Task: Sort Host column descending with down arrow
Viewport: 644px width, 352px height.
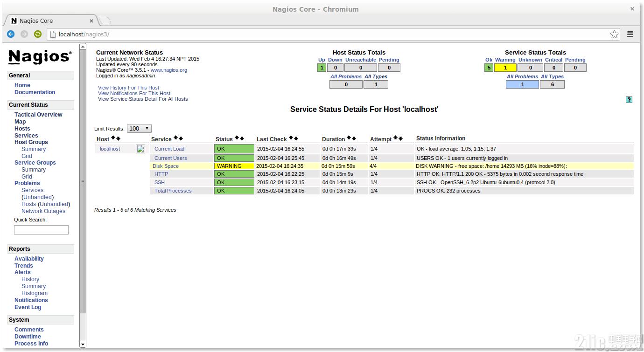Action: tap(118, 138)
